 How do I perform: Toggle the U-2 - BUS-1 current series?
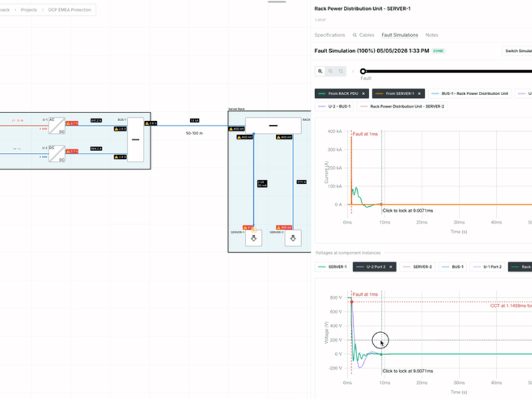point(334,106)
